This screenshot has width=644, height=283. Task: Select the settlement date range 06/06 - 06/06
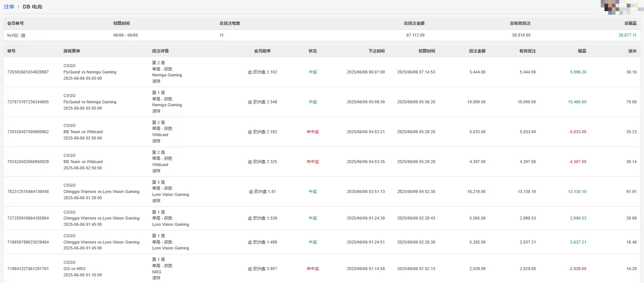(126, 35)
